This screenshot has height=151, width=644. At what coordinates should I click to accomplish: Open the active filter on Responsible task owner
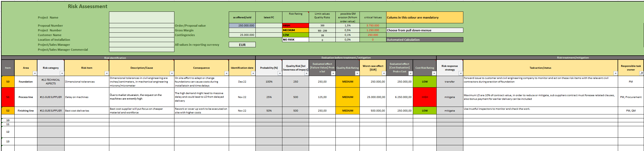point(641,73)
